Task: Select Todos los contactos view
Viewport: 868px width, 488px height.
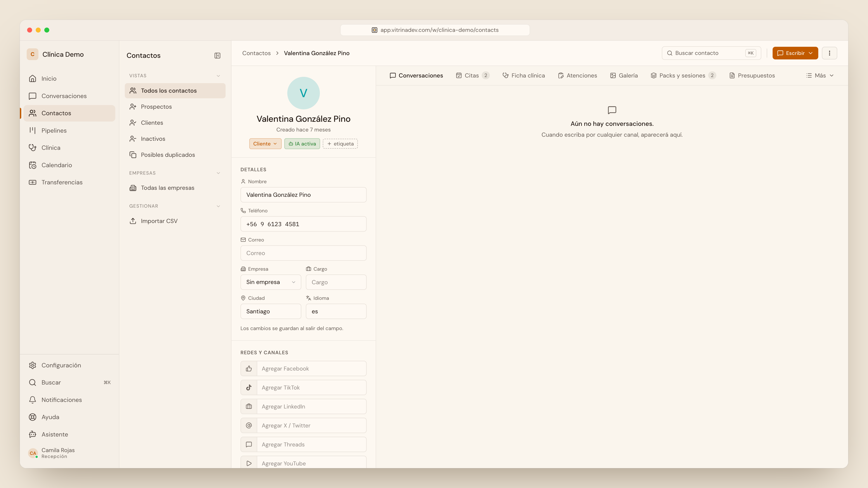Action: [x=175, y=91]
